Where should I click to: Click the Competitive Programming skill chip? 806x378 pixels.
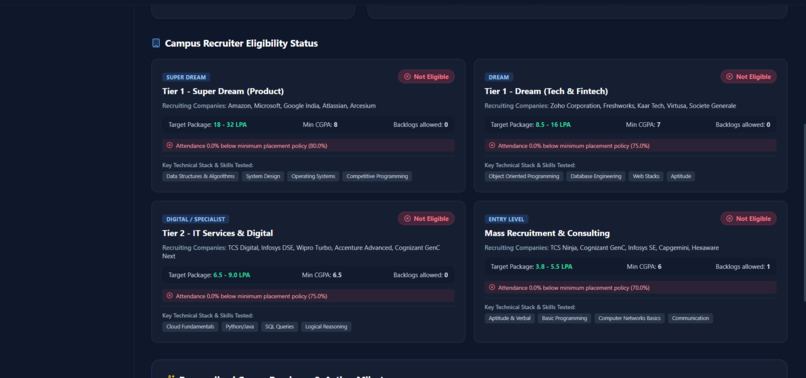click(x=377, y=176)
